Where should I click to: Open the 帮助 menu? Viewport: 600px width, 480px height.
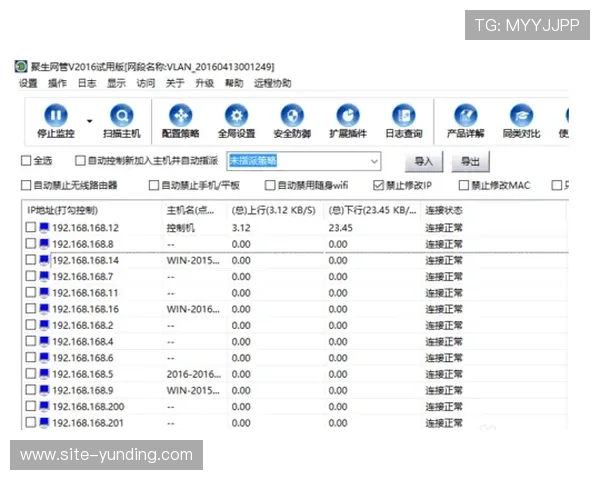[234, 83]
